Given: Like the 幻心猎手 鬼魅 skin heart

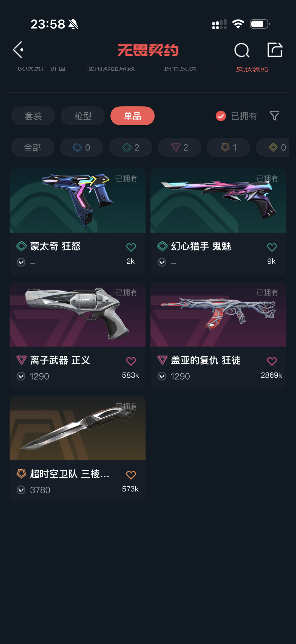Looking at the screenshot, I should [272, 247].
